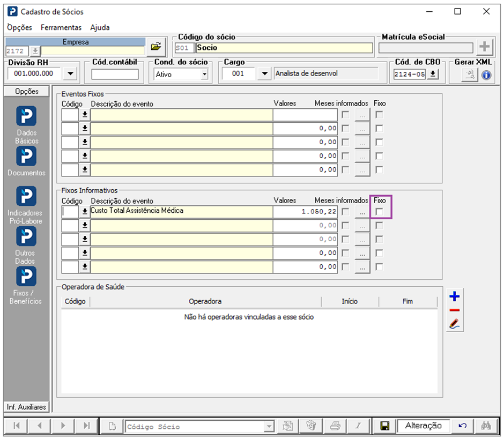504x439 pixels.
Task: Open the Outros Dados section
Action: (26, 245)
